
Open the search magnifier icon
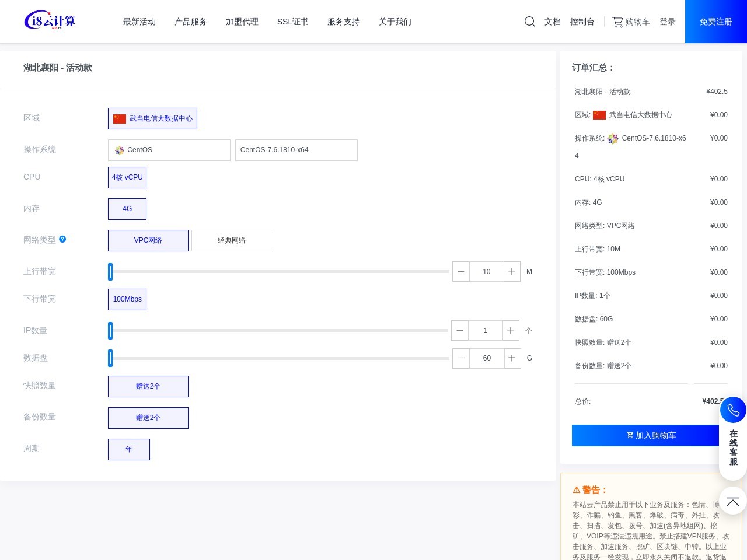coord(530,22)
